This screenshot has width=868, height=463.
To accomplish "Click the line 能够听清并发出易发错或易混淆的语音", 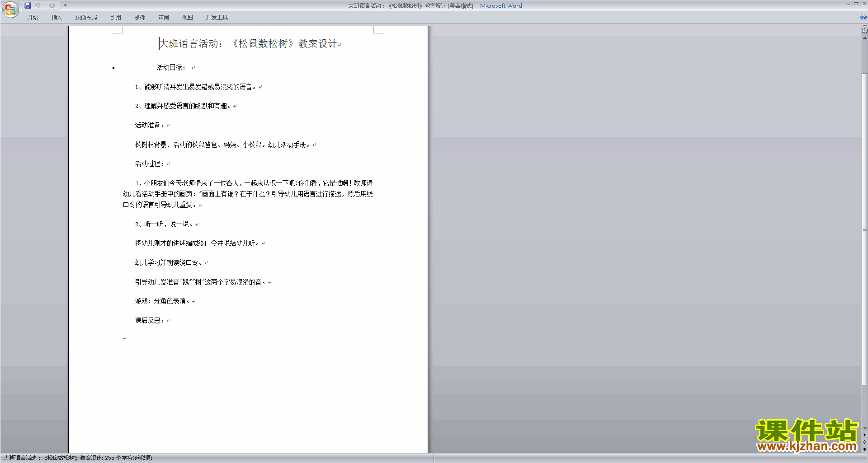I will [196, 87].
